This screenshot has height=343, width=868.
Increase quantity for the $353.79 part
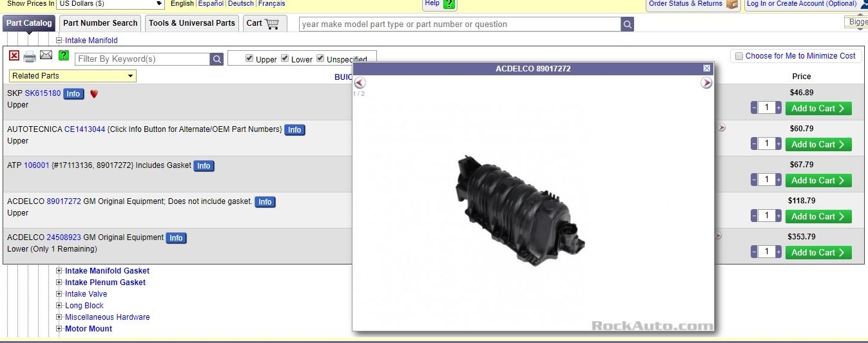[x=778, y=252]
